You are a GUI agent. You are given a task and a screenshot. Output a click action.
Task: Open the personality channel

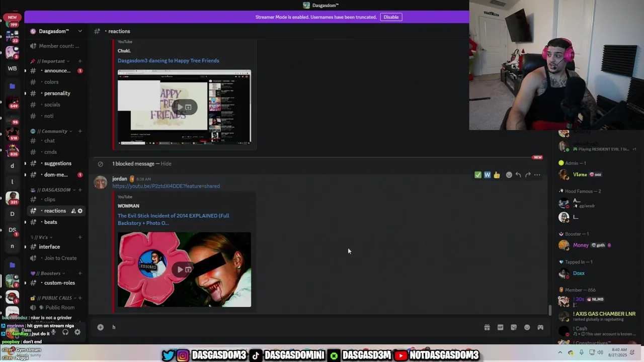[56, 94]
